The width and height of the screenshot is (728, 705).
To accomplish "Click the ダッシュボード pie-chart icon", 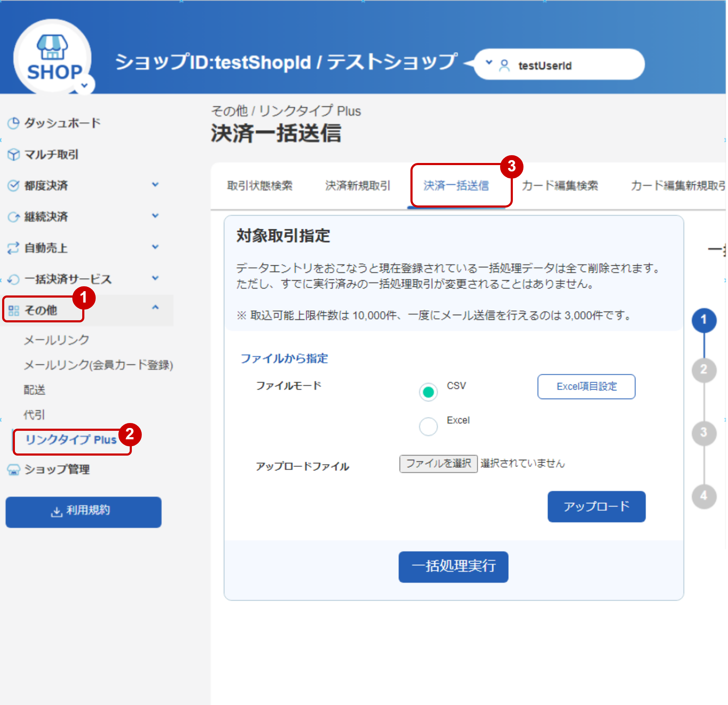I will pos(14,123).
